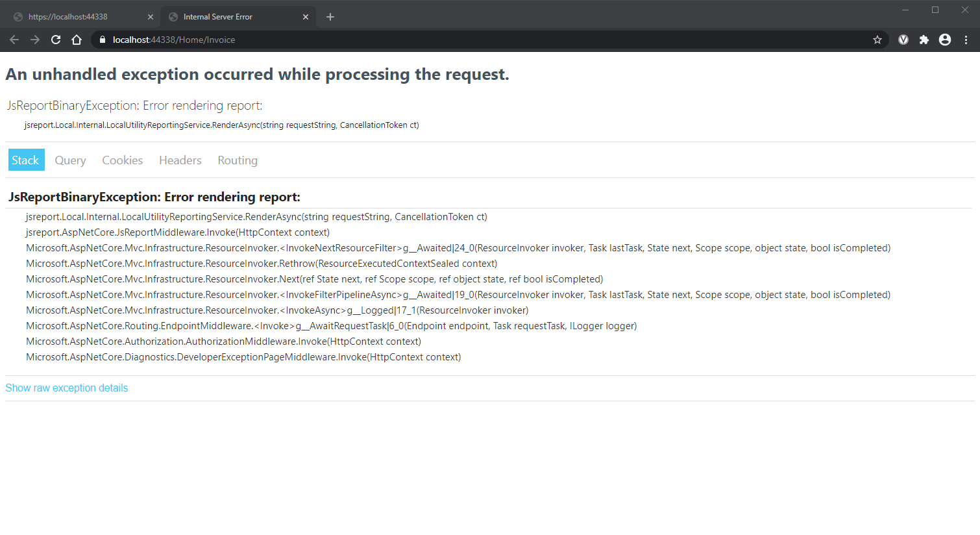Select the active Stack tab
The image size is (980, 535).
point(26,160)
